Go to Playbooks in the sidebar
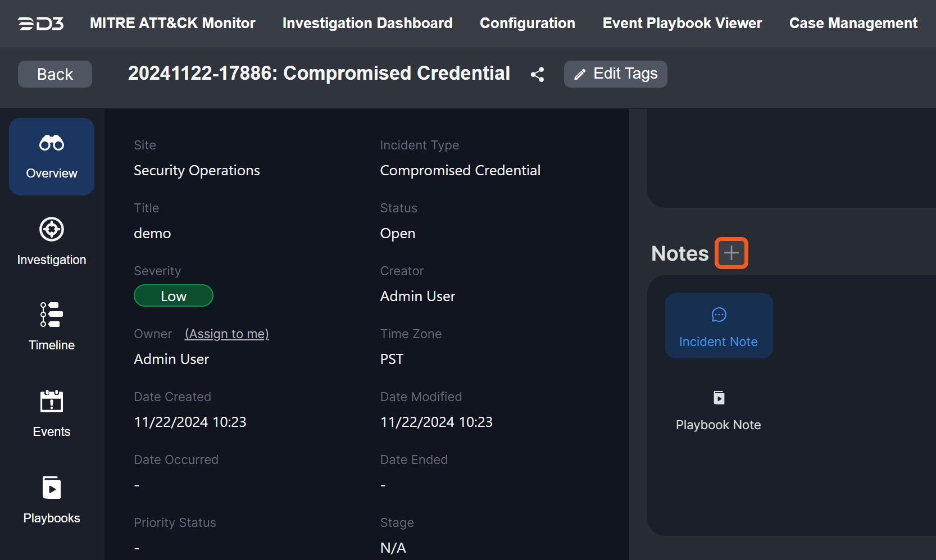This screenshot has height=560, width=936. click(x=52, y=499)
